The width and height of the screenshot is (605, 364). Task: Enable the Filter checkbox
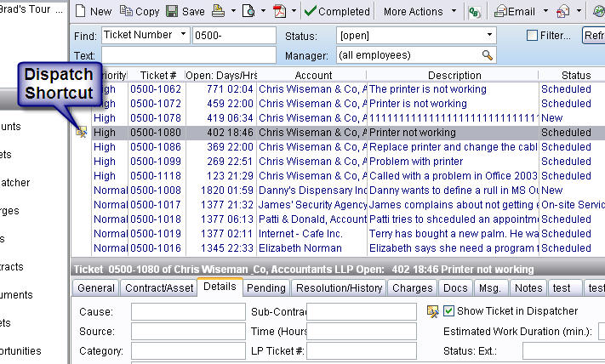(x=532, y=36)
